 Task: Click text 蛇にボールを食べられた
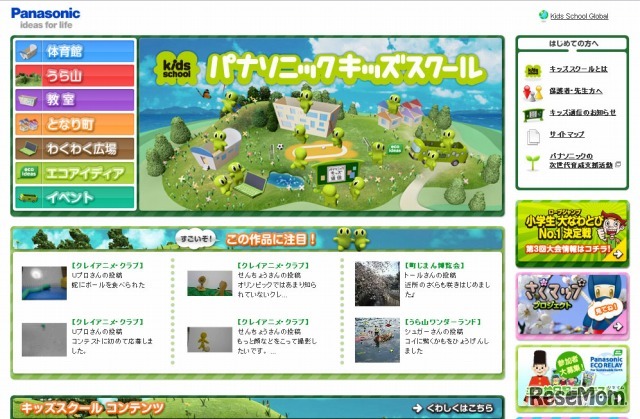pos(108,285)
